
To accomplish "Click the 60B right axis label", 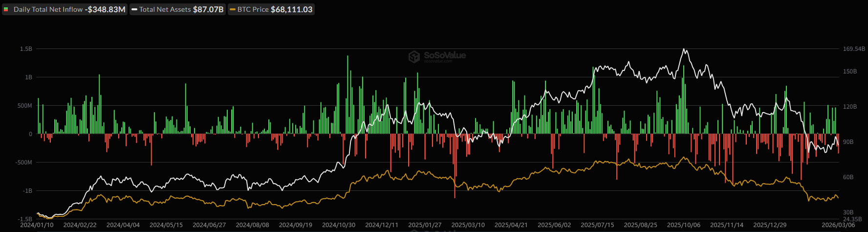I will [848, 177].
